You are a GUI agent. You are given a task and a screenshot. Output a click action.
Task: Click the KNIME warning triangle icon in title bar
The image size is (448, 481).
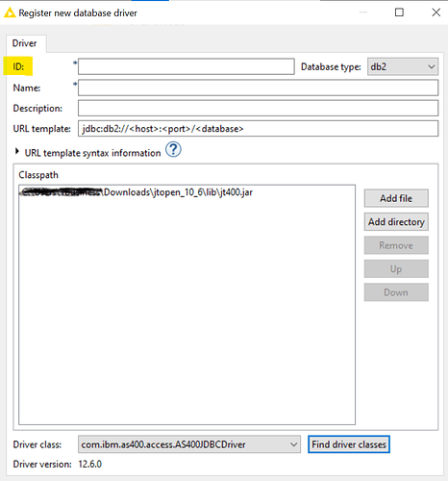coord(10,13)
